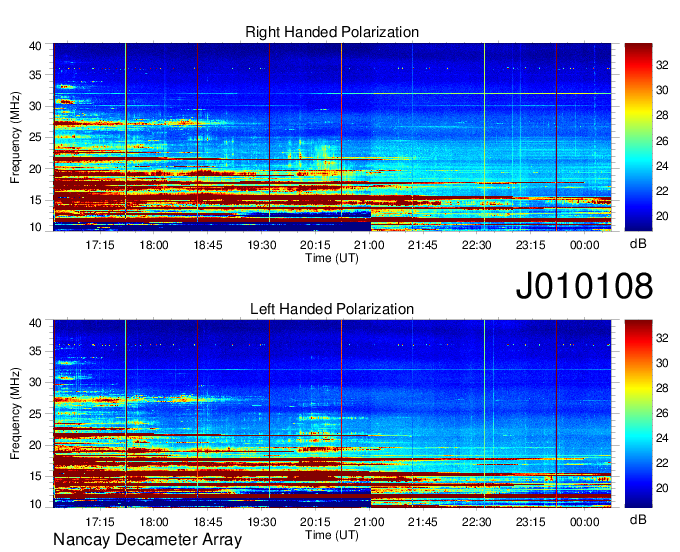Click the 22:30 tick label on bottom plot
The image size is (680, 552).
tap(477, 522)
